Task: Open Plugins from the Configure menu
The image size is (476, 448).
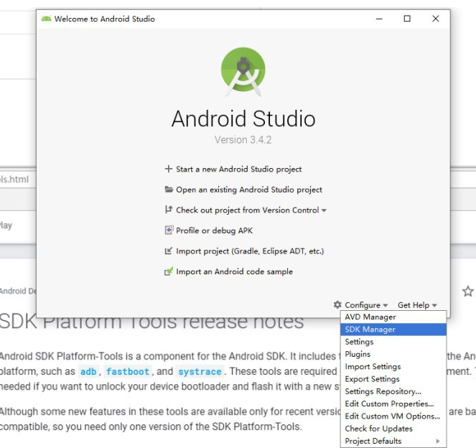Action: (x=393, y=354)
